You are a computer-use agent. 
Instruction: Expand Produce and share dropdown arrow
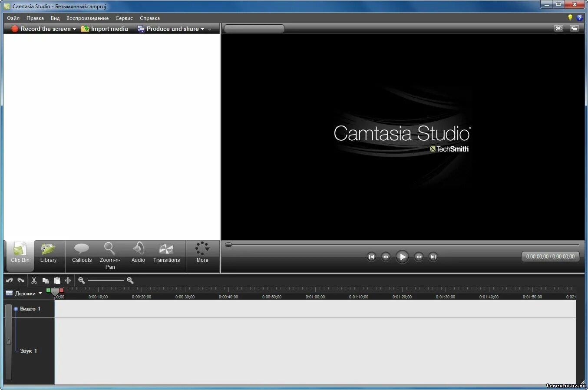(x=202, y=29)
